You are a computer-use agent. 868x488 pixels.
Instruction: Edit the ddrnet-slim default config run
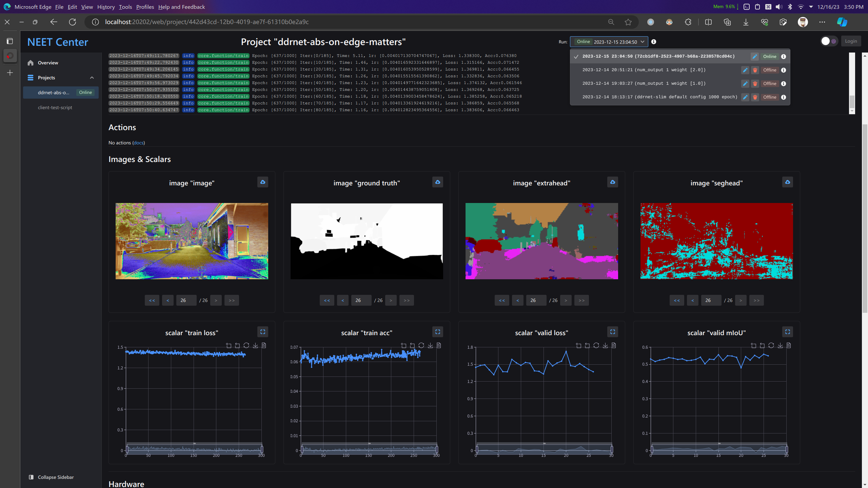tap(745, 97)
